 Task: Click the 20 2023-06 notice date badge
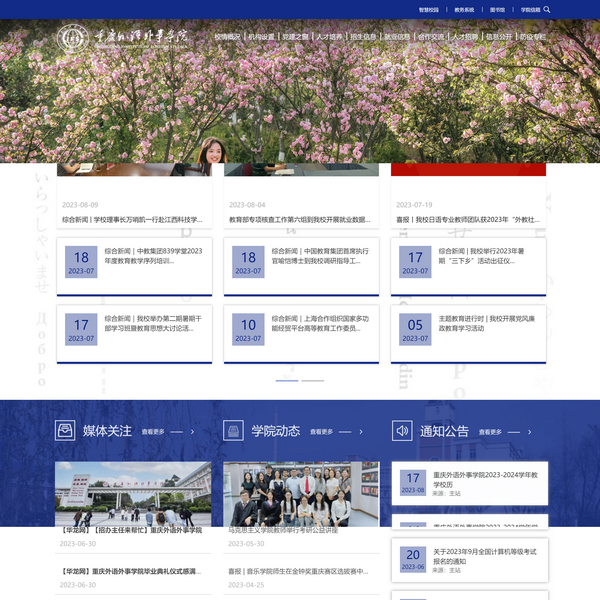(413, 559)
